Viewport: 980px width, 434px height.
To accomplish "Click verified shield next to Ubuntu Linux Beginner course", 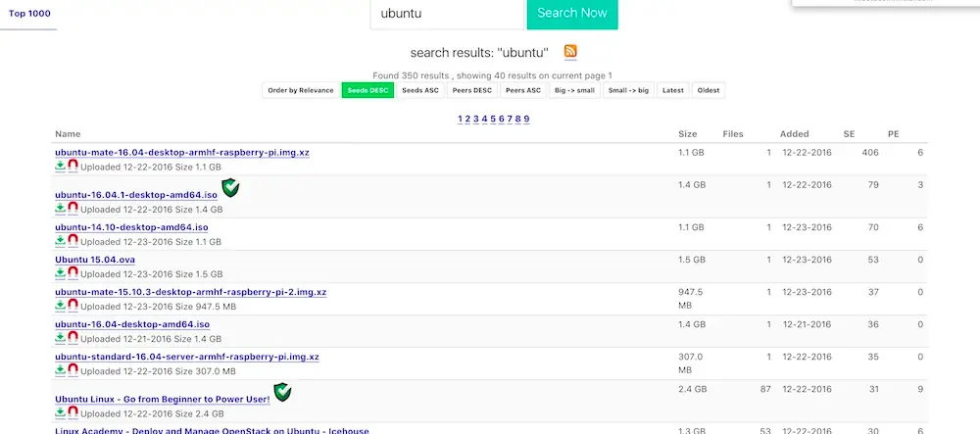I will click(282, 392).
